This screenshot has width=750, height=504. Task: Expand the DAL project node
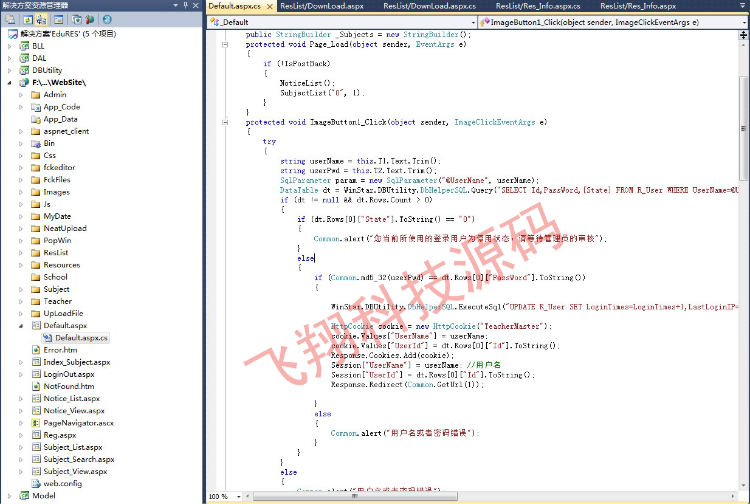click(x=10, y=58)
